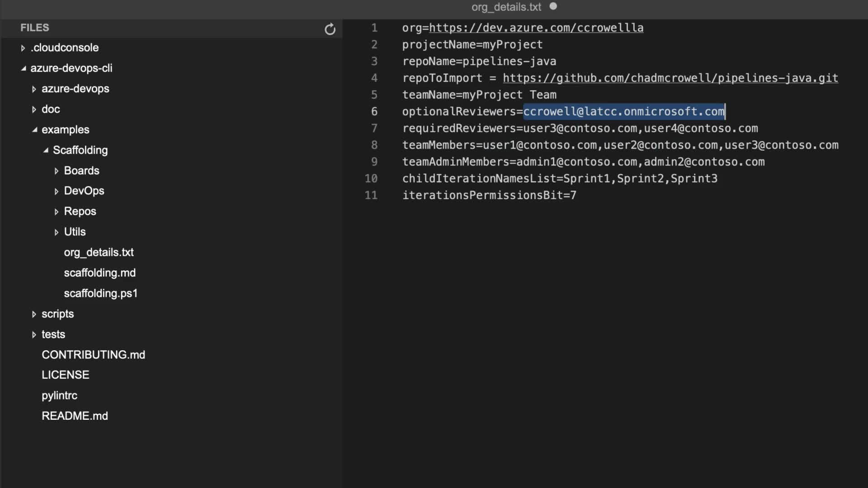868x488 pixels.
Task: Expand the azure-devops subfolder arrow
Action: click(x=34, y=89)
